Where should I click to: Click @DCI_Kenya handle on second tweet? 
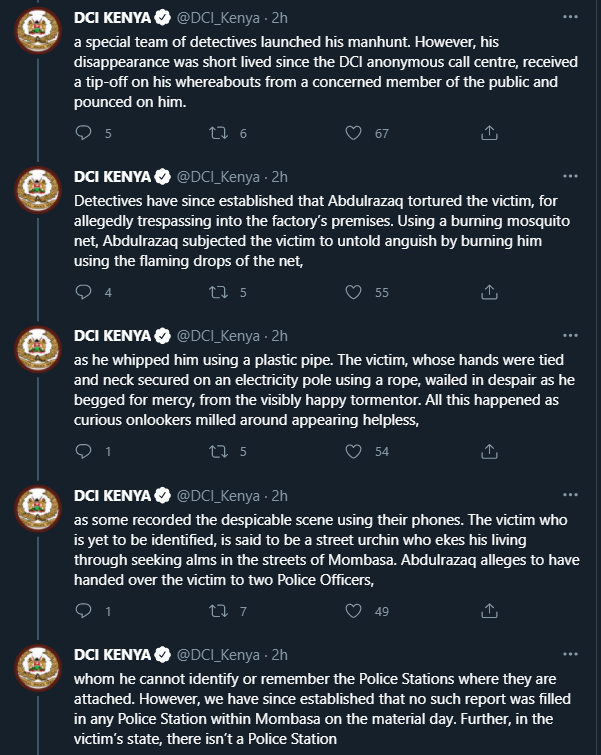click(221, 177)
